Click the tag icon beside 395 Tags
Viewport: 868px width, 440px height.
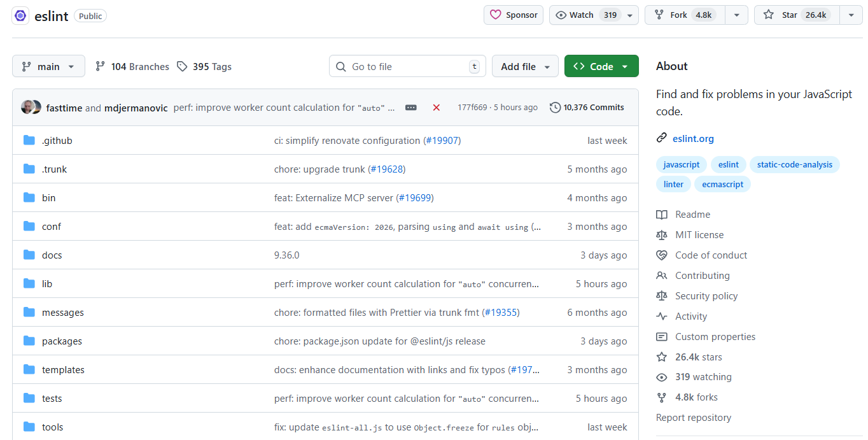[182, 66]
